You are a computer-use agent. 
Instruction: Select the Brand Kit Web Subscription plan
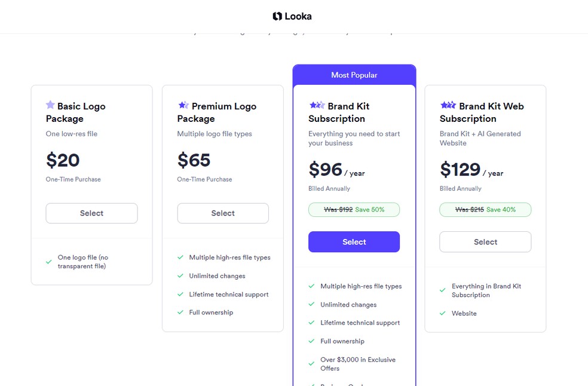pos(485,242)
